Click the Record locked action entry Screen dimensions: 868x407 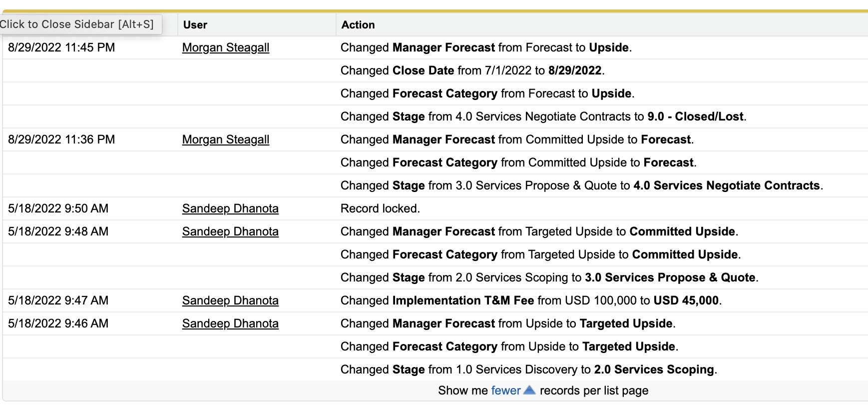click(x=380, y=208)
